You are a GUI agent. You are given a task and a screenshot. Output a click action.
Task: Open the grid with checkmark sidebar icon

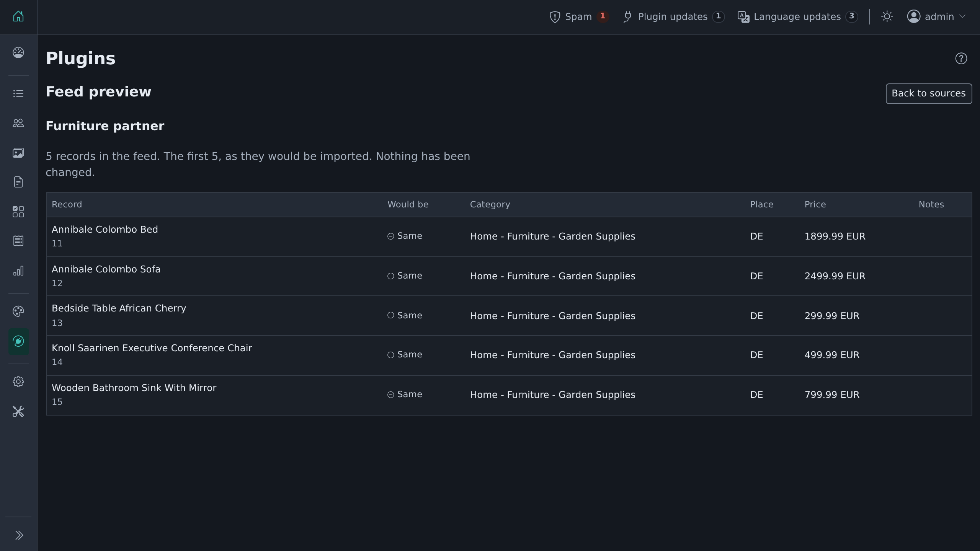(18, 212)
